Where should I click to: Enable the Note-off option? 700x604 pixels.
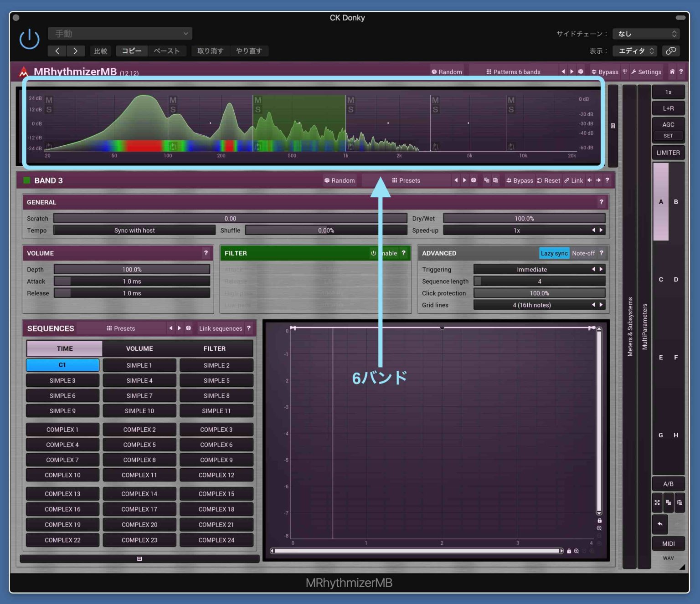pos(583,253)
